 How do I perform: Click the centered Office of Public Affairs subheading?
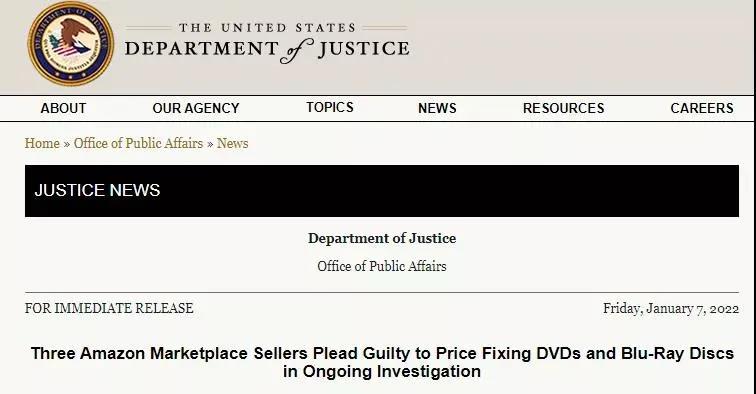click(382, 266)
